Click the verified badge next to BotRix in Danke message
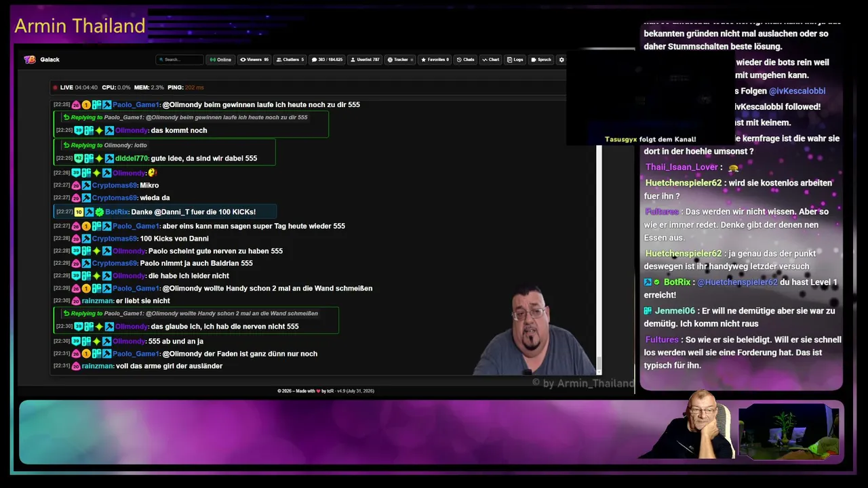This screenshot has height=488, width=868. (x=100, y=212)
